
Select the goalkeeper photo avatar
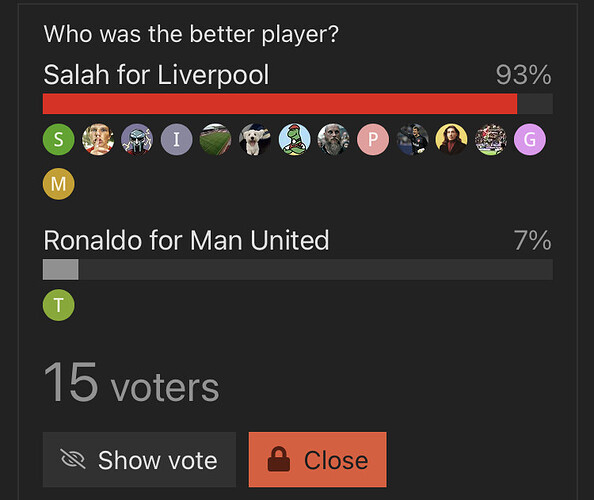[x=412, y=139]
